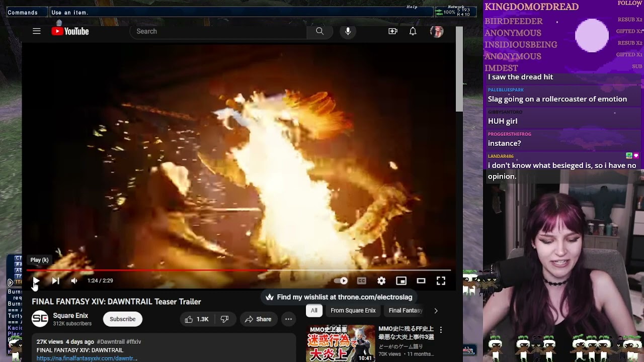Image resolution: width=644 pixels, height=362 pixels.
Task: Click the 1:24 / 2:29 time display
Action: [100, 281]
